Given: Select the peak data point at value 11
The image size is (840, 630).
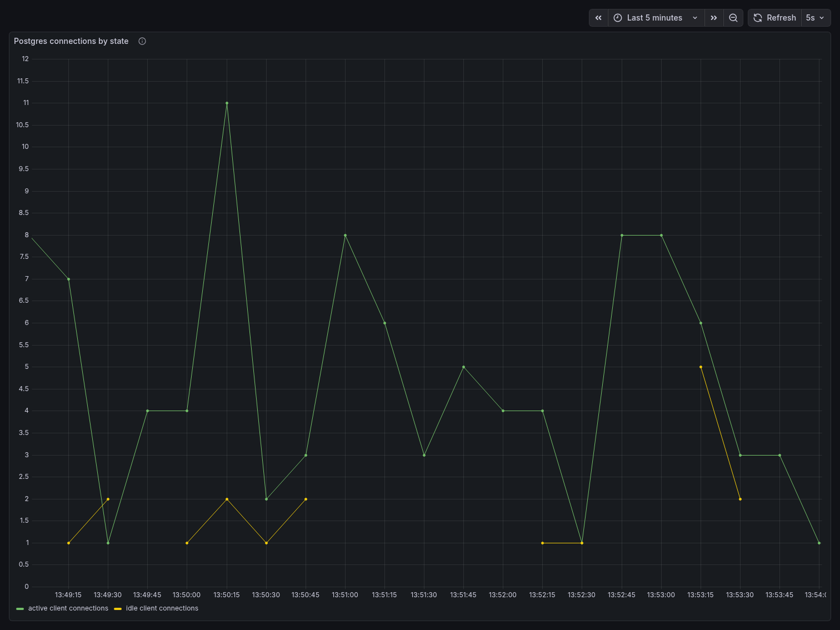Looking at the screenshot, I should tap(226, 103).
